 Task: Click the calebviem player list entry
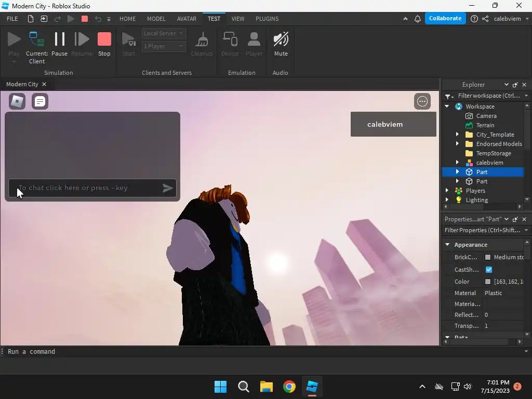pos(393,124)
